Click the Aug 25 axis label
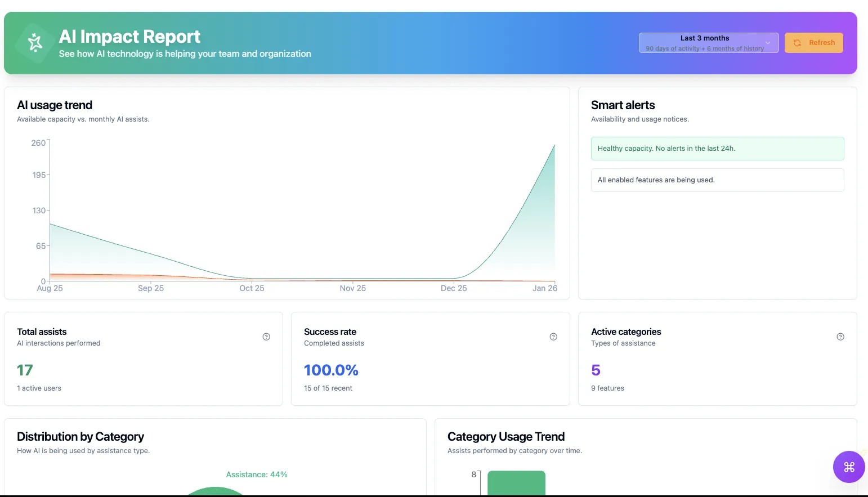 coord(50,288)
